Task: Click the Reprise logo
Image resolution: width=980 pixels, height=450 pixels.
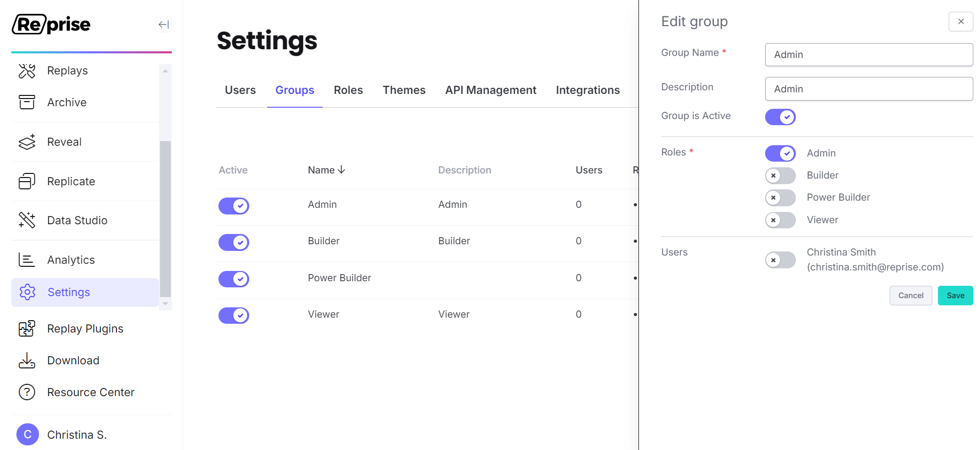Action: click(51, 24)
